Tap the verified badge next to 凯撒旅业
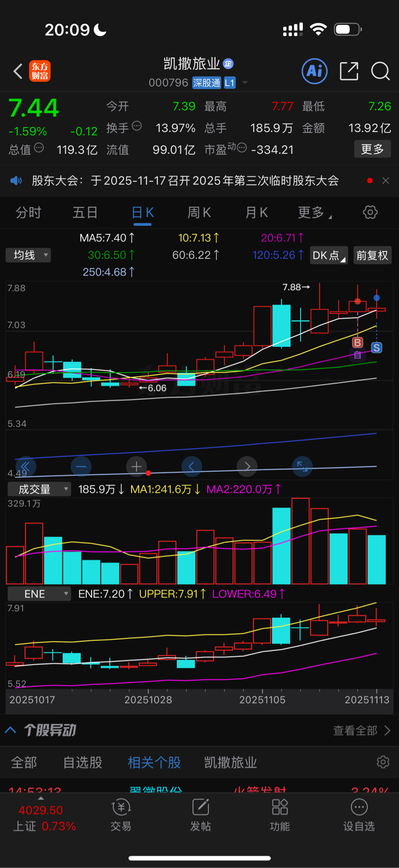399x868 pixels. [x=228, y=64]
